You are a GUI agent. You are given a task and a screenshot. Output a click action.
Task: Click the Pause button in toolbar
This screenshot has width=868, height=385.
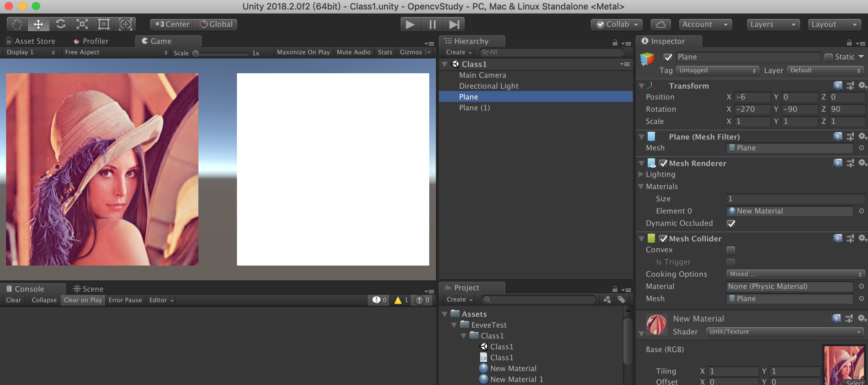[x=432, y=23]
